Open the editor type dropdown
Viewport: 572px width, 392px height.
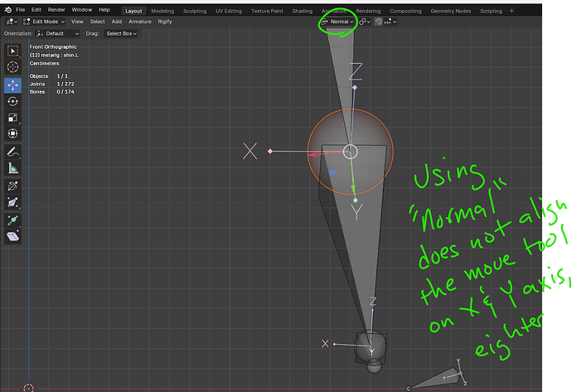tap(12, 22)
